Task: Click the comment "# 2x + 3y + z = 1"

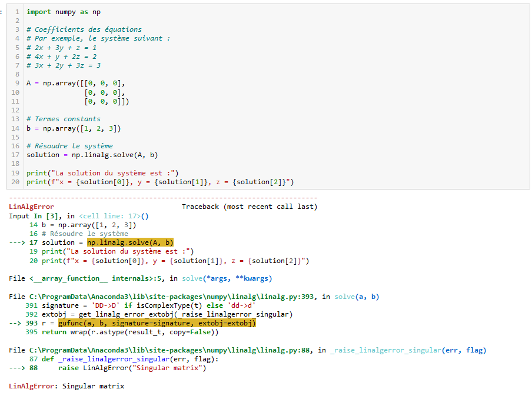Action: coord(61,48)
